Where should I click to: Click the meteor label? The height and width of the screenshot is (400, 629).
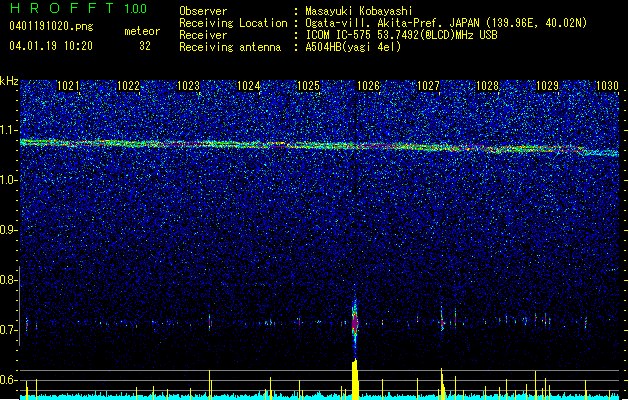click(x=142, y=31)
